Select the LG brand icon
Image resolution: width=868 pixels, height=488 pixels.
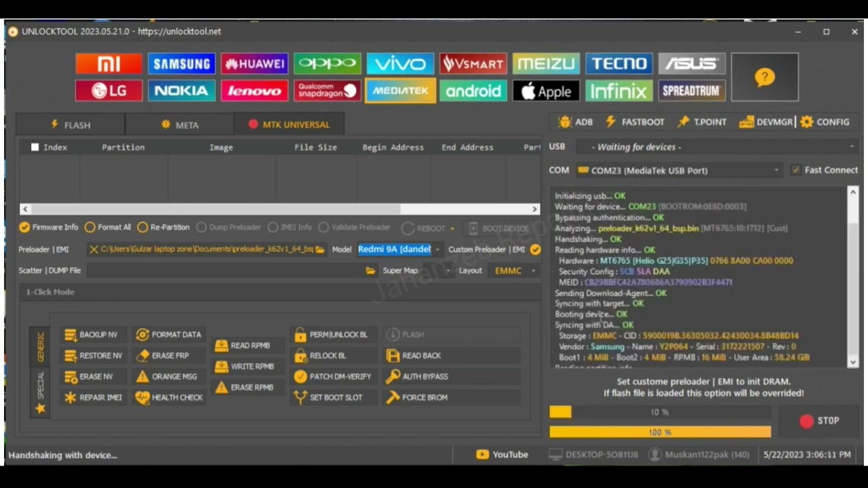pyautogui.click(x=108, y=91)
